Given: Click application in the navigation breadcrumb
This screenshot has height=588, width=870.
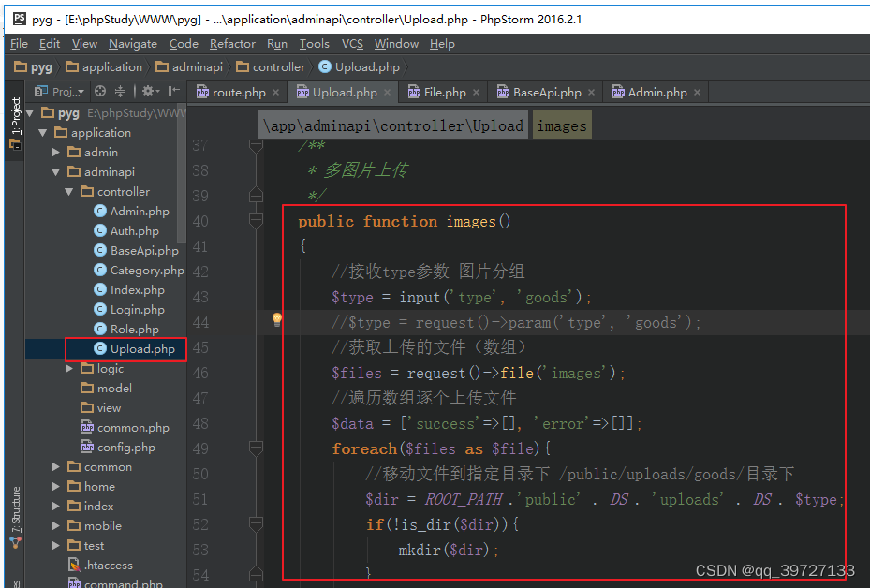Looking at the screenshot, I should pos(104,67).
